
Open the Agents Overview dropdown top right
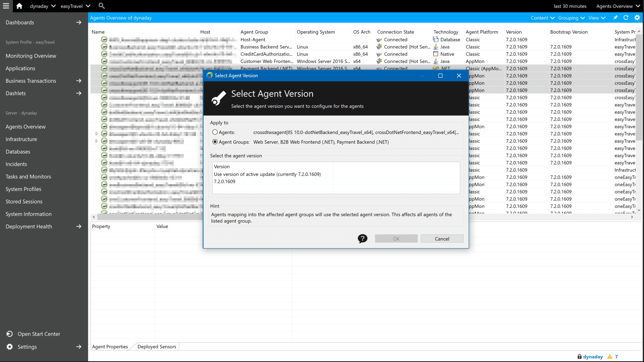click(x=618, y=6)
